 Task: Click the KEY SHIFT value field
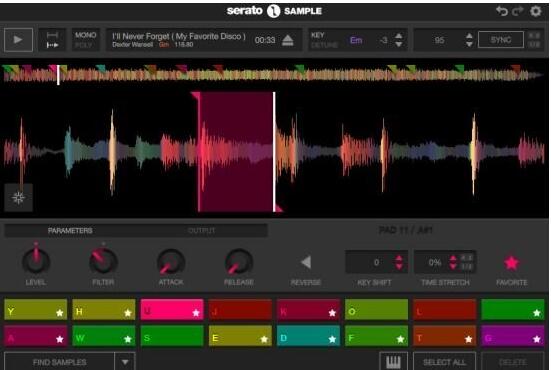(x=376, y=262)
